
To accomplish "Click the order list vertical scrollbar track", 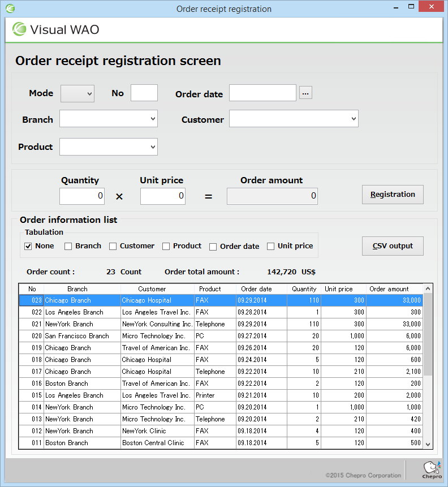I will click(x=428, y=407).
